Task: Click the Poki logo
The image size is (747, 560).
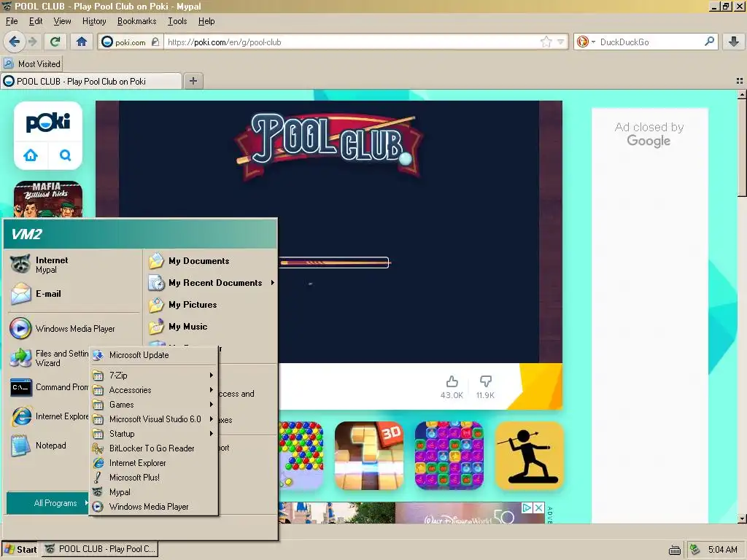Action: 48,122
